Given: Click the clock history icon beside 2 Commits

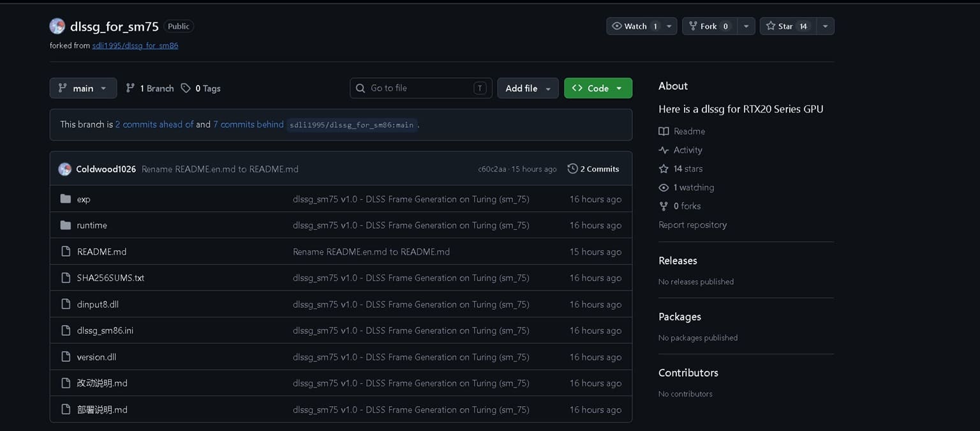Looking at the screenshot, I should pyautogui.click(x=572, y=169).
